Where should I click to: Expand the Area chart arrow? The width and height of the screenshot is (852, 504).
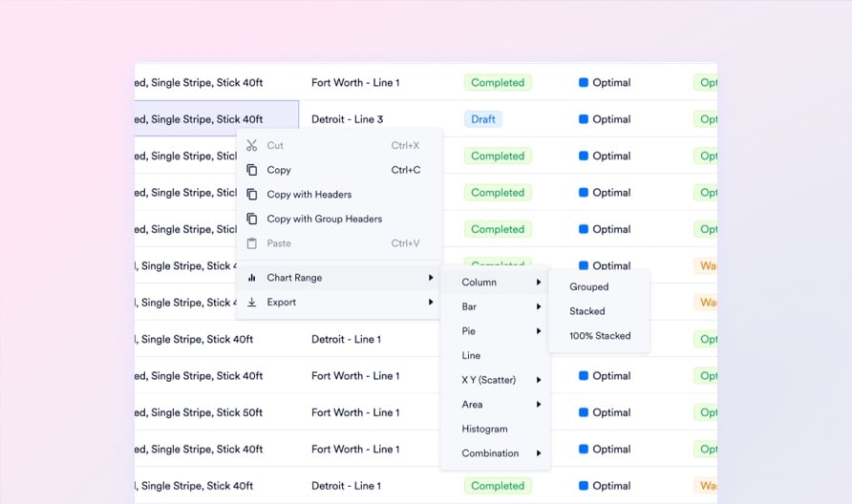click(x=539, y=404)
